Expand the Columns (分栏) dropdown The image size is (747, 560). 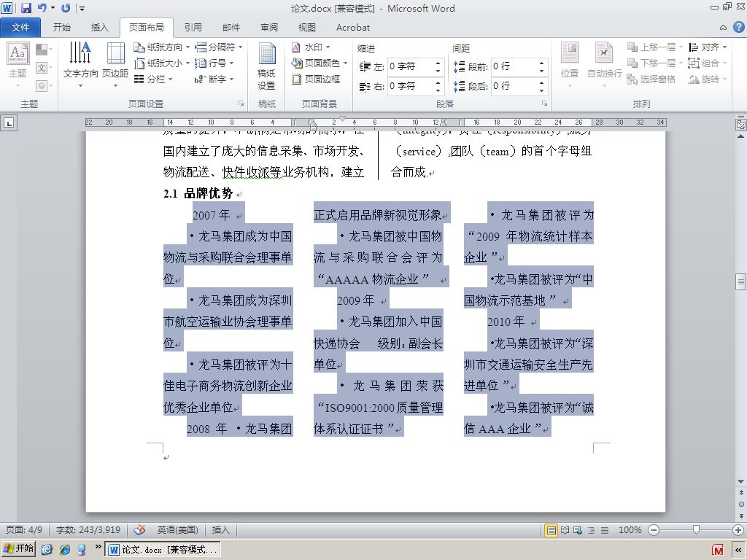click(x=153, y=79)
